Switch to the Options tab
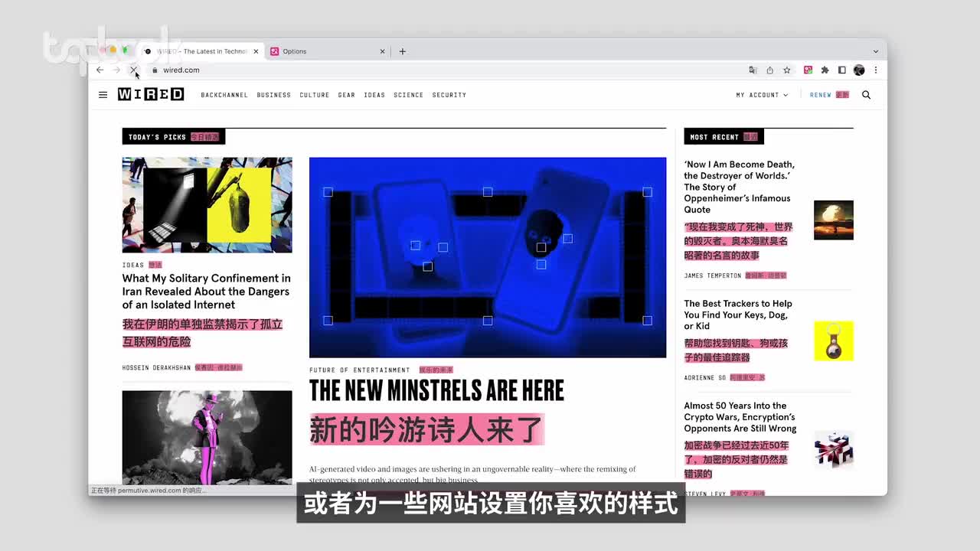This screenshot has width=980, height=551. pyautogui.click(x=322, y=51)
